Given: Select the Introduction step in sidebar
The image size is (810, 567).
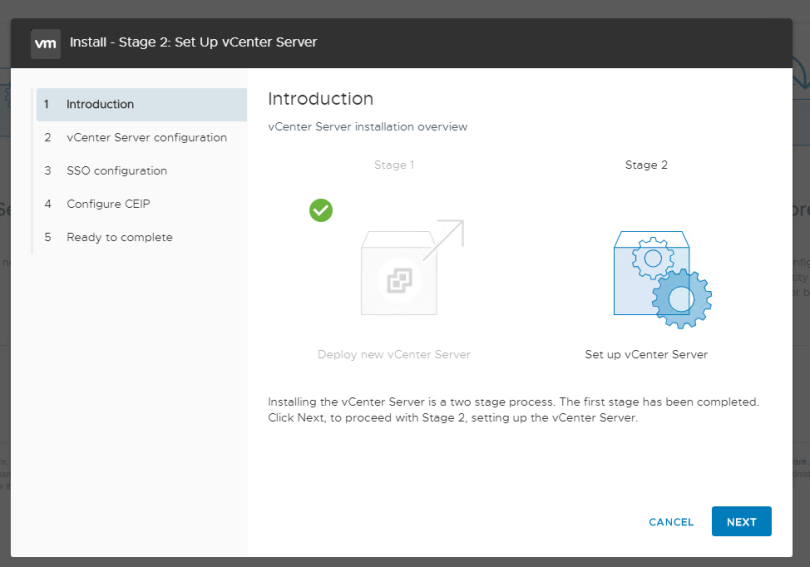Looking at the screenshot, I should (x=100, y=104).
